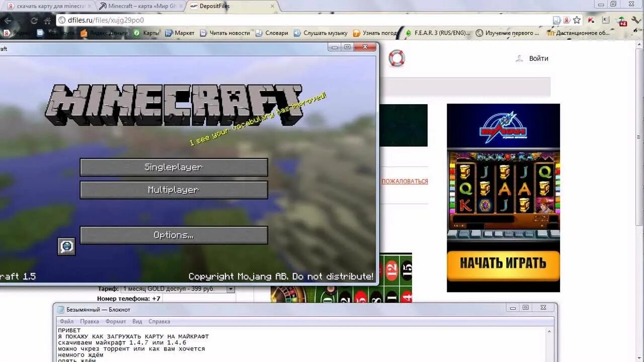The width and height of the screenshot is (644, 362).
Task: Open the Дистанционное об... bookmark
Action: pyautogui.click(x=579, y=33)
